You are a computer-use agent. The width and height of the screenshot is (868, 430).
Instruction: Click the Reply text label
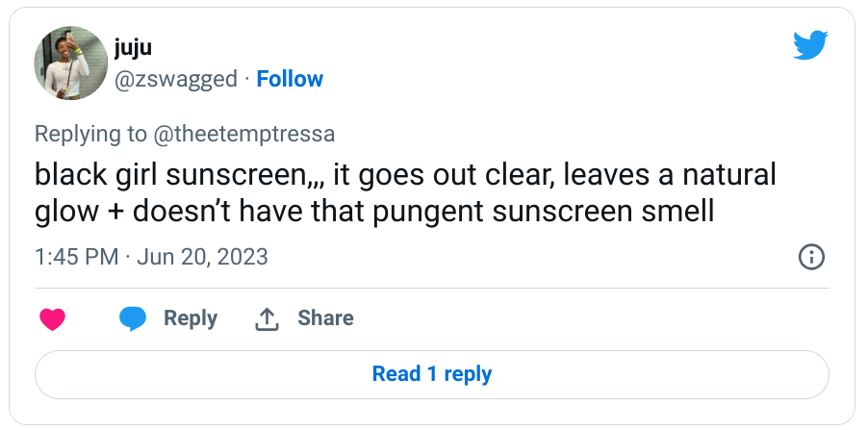click(191, 318)
